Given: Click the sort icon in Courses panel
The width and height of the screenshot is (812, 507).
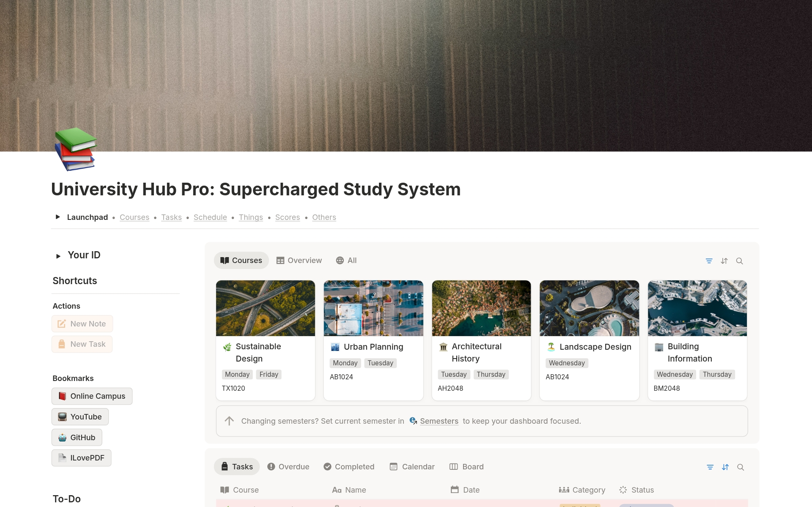Looking at the screenshot, I should pos(724,261).
